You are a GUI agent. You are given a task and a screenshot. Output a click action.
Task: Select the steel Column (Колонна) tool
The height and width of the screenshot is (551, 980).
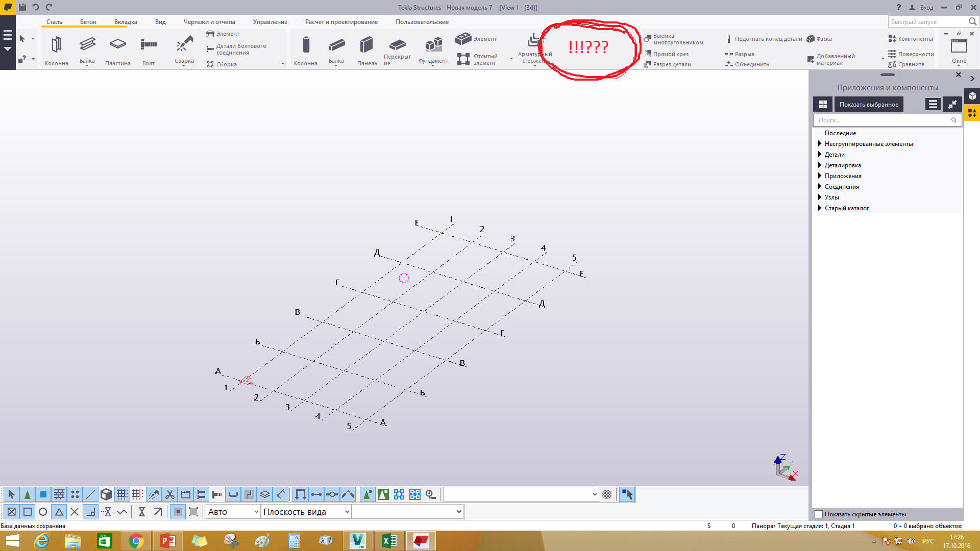56,46
